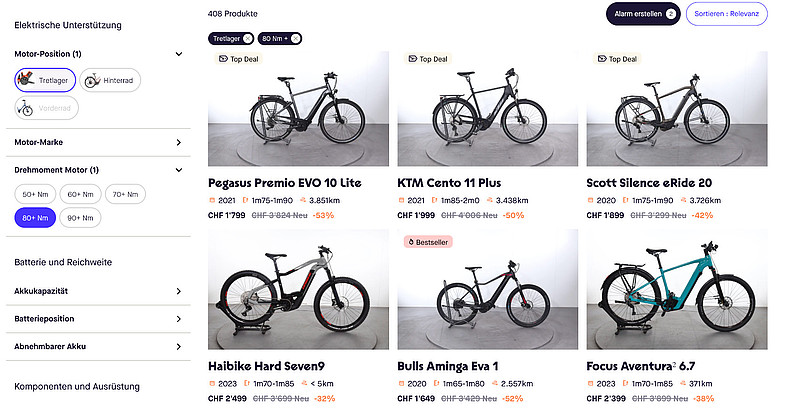Deselect the active 80+ Nm torque filter
Image resolution: width=800 pixels, height=408 pixels.
pyautogui.click(x=35, y=217)
